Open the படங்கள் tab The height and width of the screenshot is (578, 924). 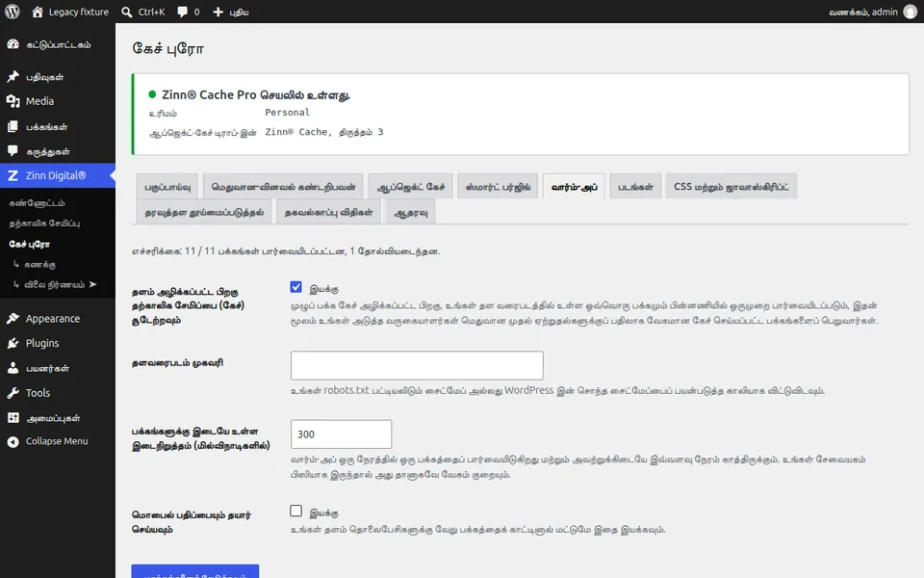635,187
